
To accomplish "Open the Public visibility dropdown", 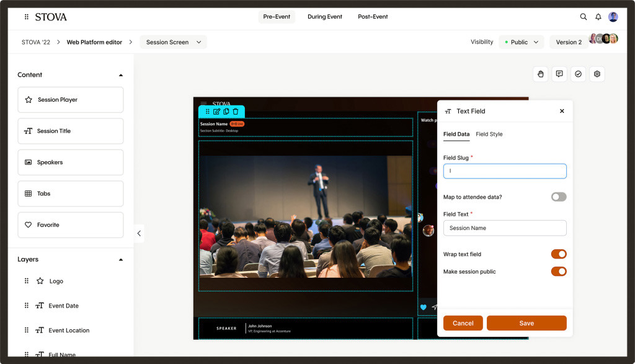I will [522, 42].
